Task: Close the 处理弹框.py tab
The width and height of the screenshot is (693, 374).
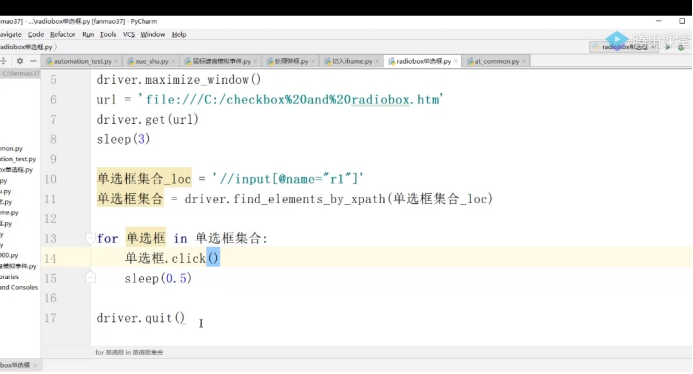Action: [x=313, y=61]
